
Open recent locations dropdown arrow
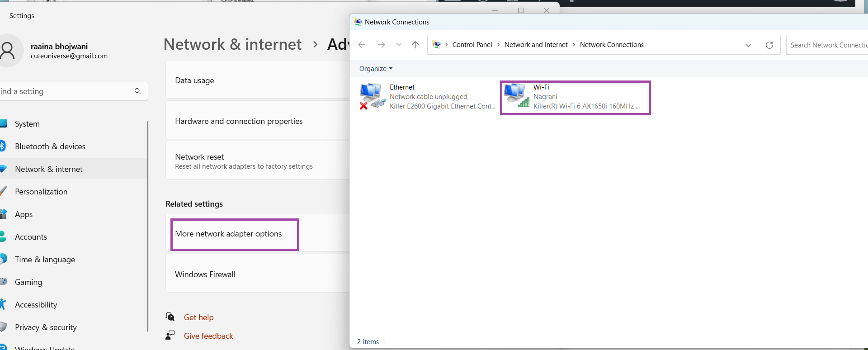pos(399,45)
